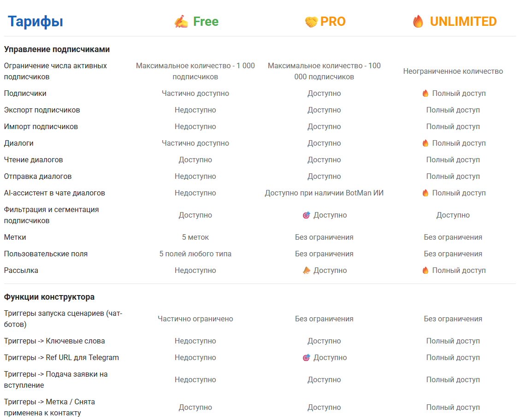Click fire icon in Рассылка UNLIMITED cell
Image resolution: width=521 pixels, height=420 pixels.
(426, 271)
